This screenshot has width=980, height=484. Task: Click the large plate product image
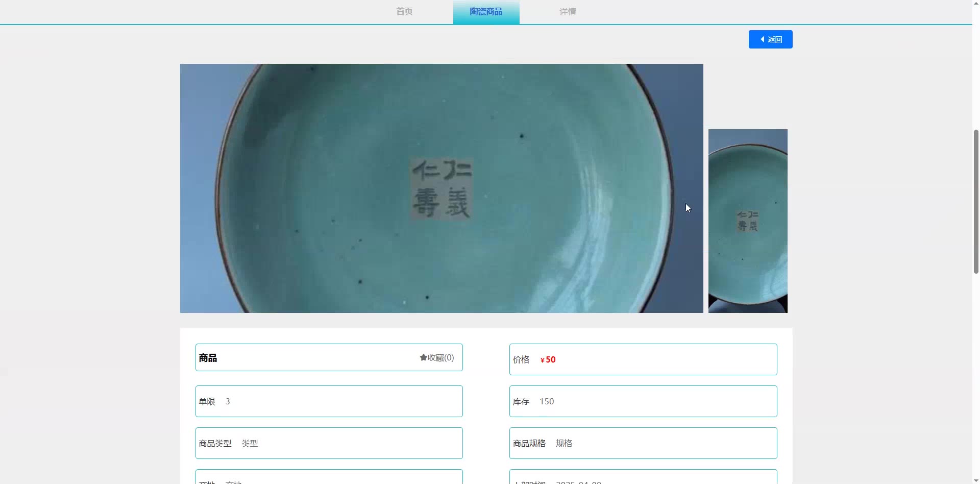[x=442, y=188]
